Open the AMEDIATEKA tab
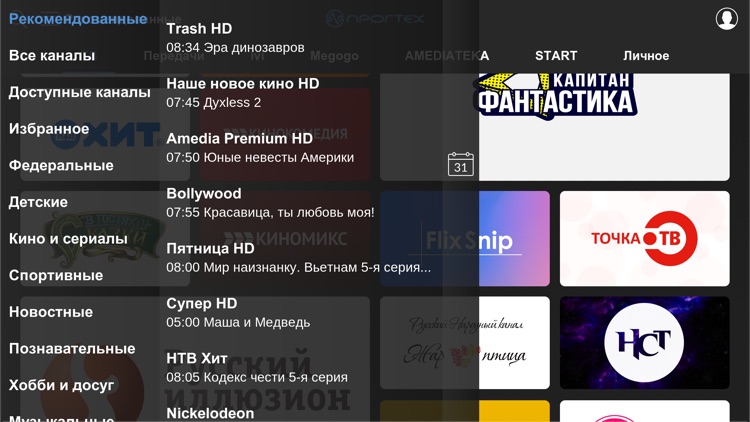The width and height of the screenshot is (750, 422). pyautogui.click(x=447, y=56)
